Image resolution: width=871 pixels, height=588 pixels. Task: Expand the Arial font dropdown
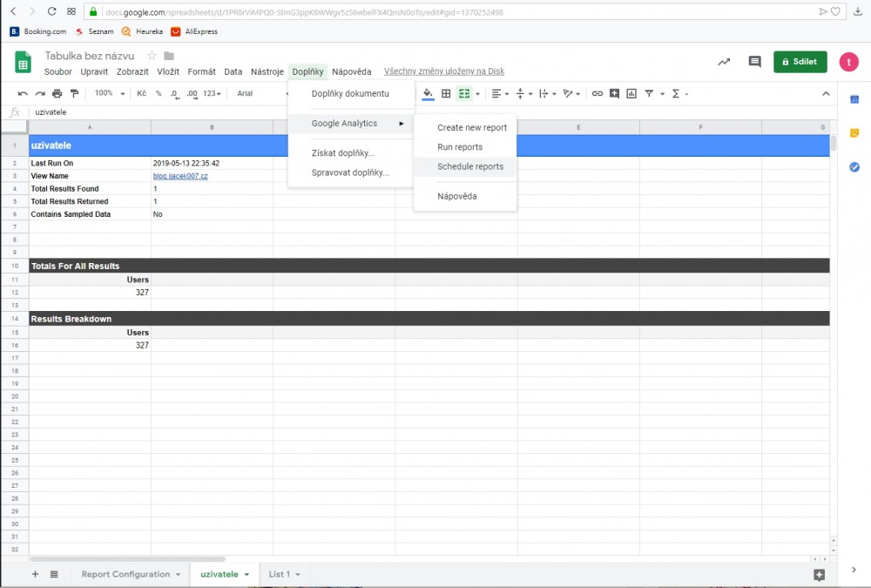coord(261,93)
